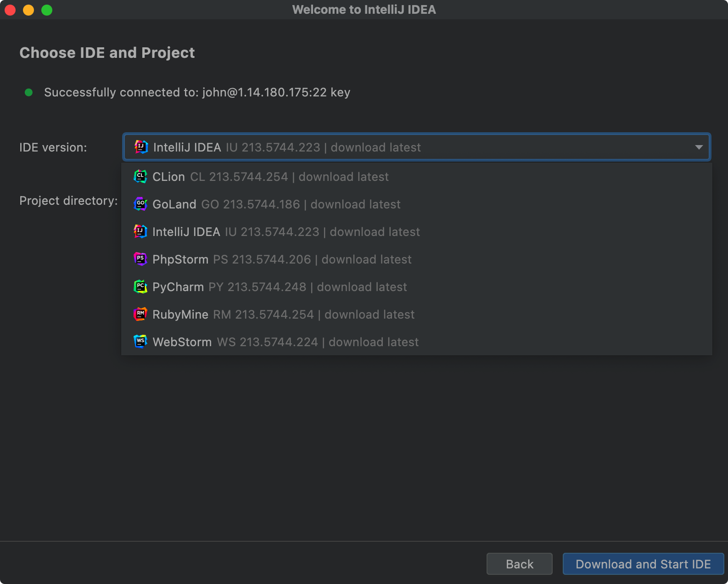Image resolution: width=728 pixels, height=584 pixels.
Task: Click Welcome to IntelliJ IDEA window title
Action: pyautogui.click(x=364, y=10)
